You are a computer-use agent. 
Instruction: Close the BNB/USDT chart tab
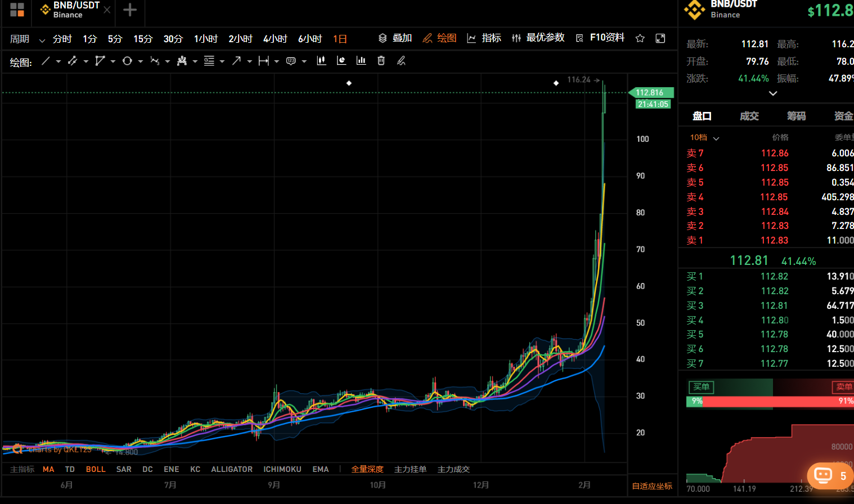coord(107,10)
